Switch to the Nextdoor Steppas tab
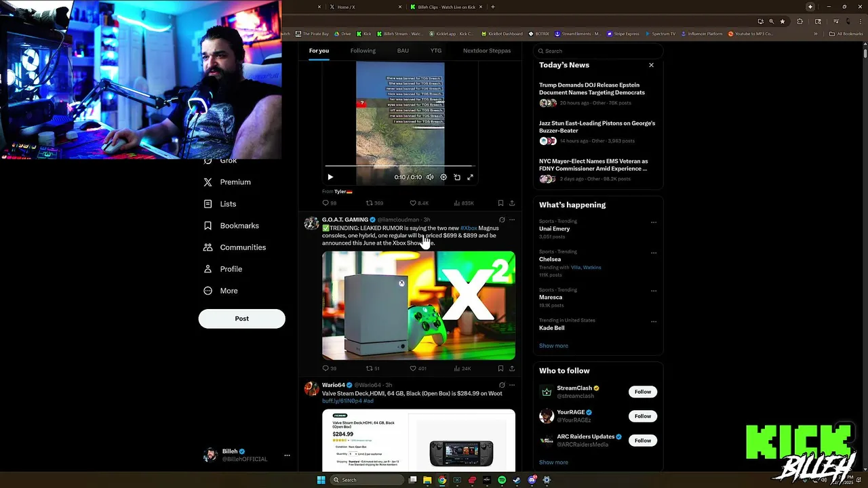The image size is (868, 488). coord(487,51)
